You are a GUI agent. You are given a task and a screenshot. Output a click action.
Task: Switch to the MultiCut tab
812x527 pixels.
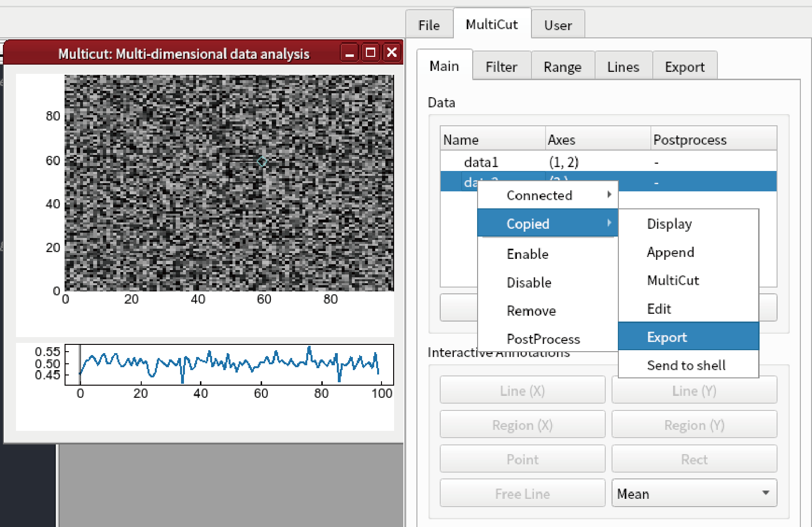click(492, 24)
